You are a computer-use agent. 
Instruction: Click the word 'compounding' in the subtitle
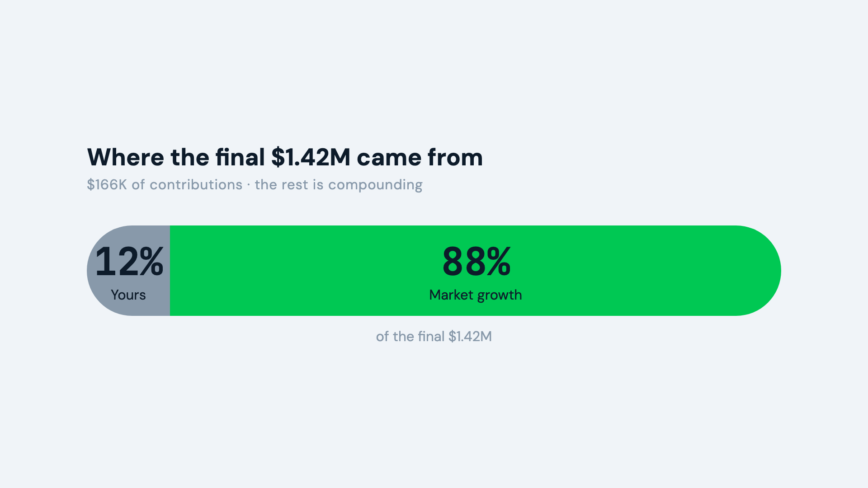[x=375, y=185]
